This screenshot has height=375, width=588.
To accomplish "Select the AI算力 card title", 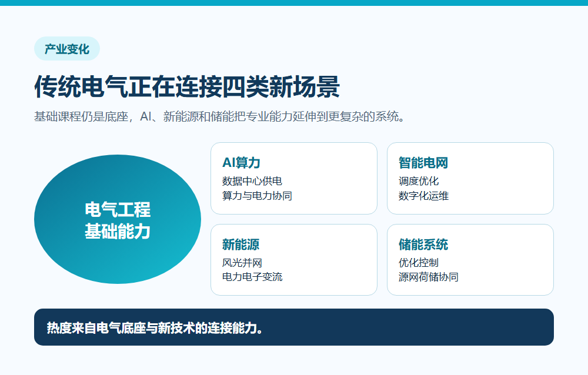I will coord(241,163).
